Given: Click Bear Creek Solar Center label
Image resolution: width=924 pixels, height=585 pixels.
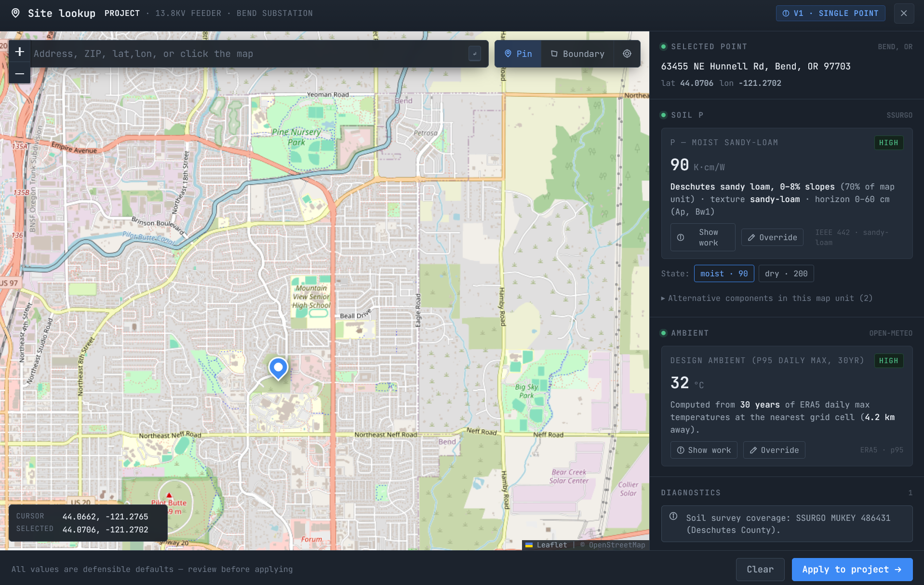Looking at the screenshot, I should click(x=569, y=476).
